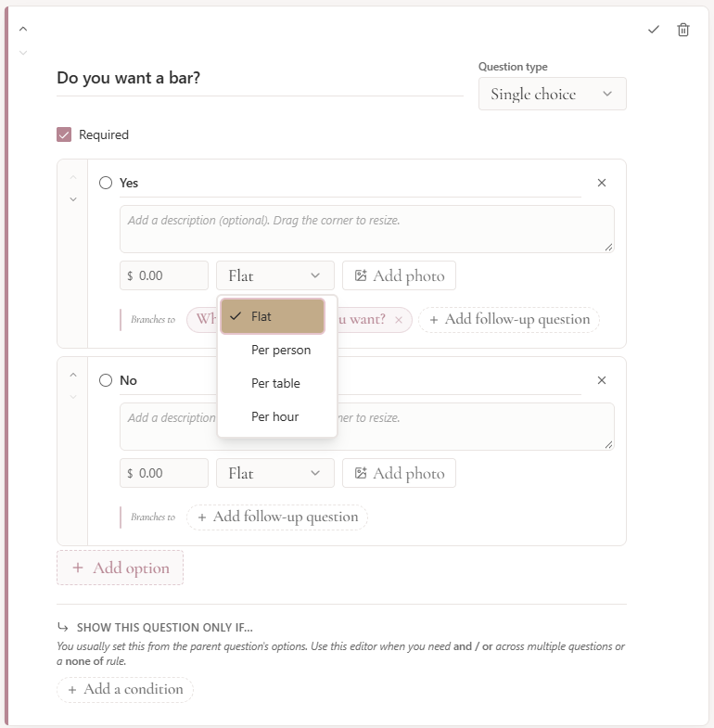Choose Per hour pricing option
The width and height of the screenshot is (714, 728).
click(x=277, y=417)
